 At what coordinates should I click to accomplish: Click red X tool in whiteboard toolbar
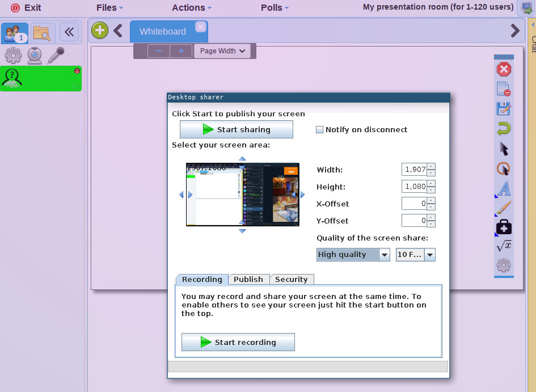[x=504, y=69]
